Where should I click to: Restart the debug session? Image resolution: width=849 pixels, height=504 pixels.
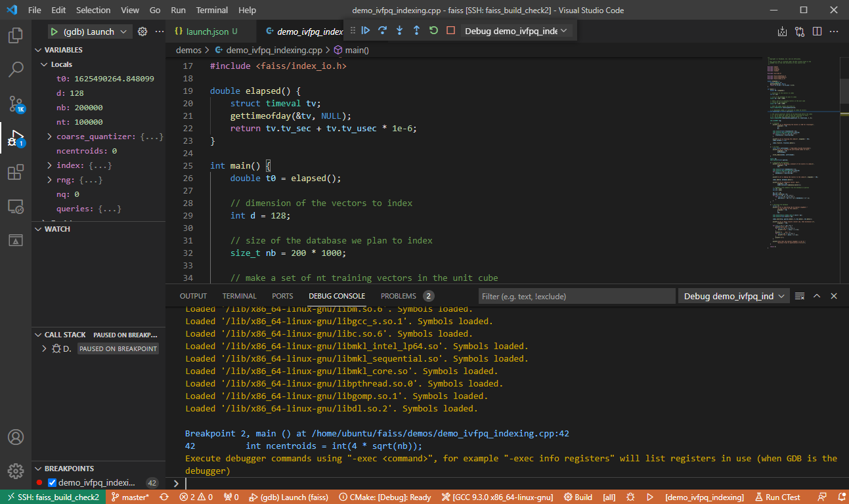pyautogui.click(x=433, y=30)
